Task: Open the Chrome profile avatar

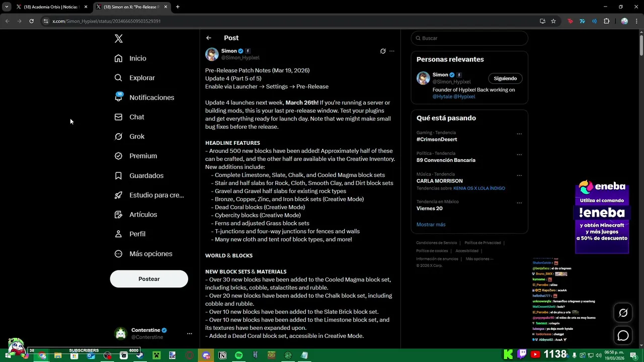Action: tap(624, 21)
